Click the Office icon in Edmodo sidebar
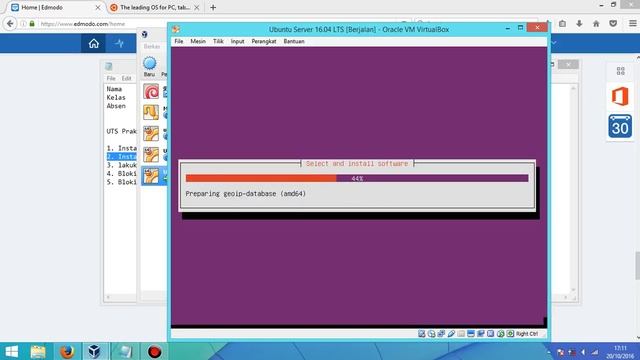The width and height of the screenshot is (640, 360). coord(620,97)
